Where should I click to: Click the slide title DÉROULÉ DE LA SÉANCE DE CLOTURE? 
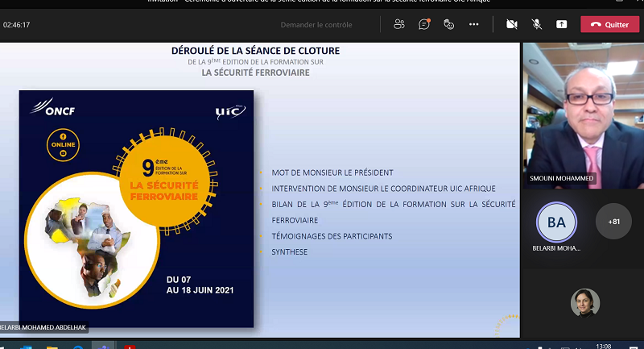pyautogui.click(x=255, y=51)
